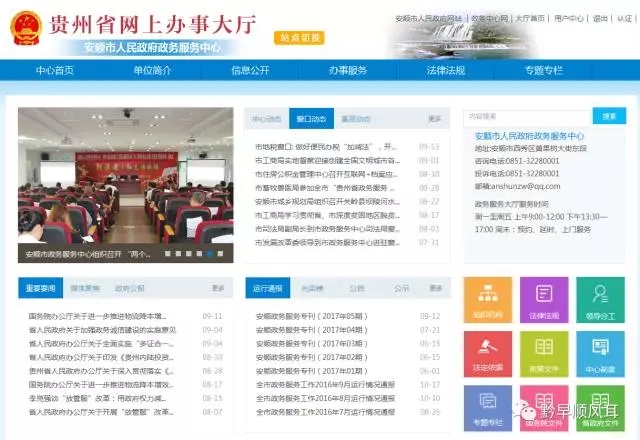Open the 安顺市人民政府网站 top link
640x440 pixels.
click(429, 18)
